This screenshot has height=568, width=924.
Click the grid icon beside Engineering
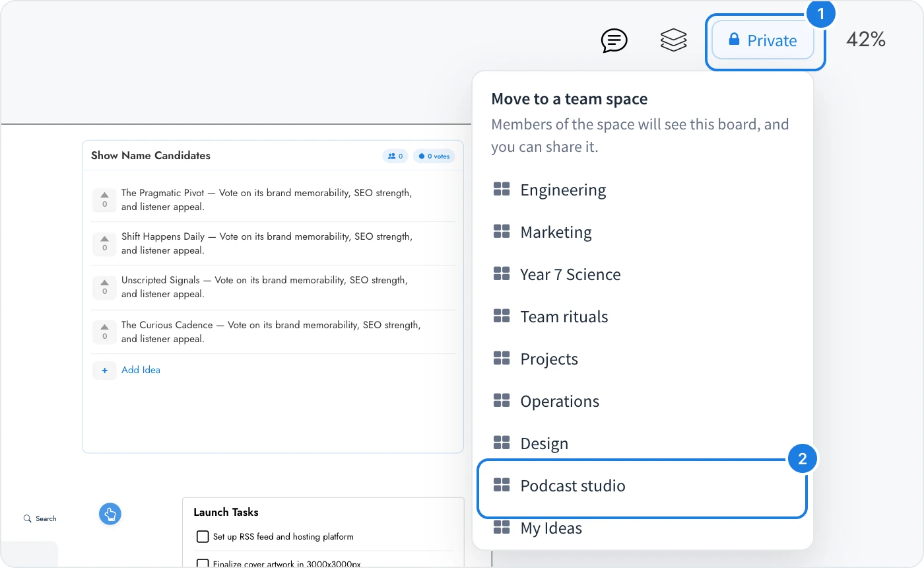coord(502,190)
